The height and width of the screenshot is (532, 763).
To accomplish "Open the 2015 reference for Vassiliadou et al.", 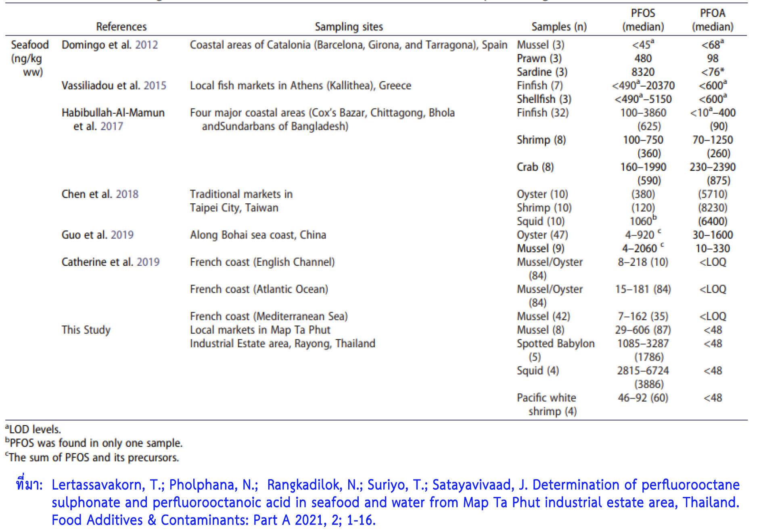I will pyautogui.click(x=155, y=86).
